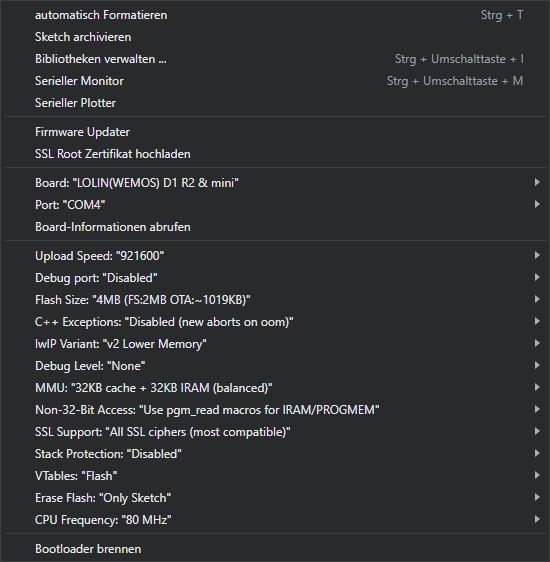550x562 pixels.
Task: Expand SSL Support ciphers submenu
Action: pos(275,432)
